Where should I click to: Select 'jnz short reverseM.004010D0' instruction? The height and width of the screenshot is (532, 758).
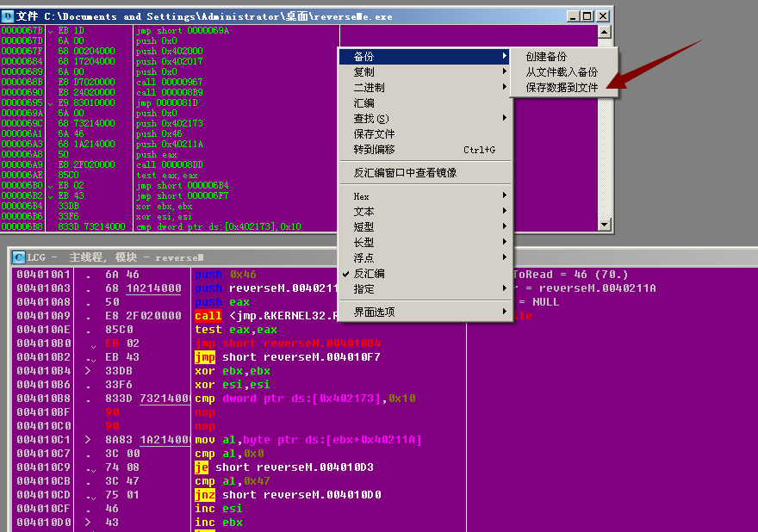click(x=288, y=495)
